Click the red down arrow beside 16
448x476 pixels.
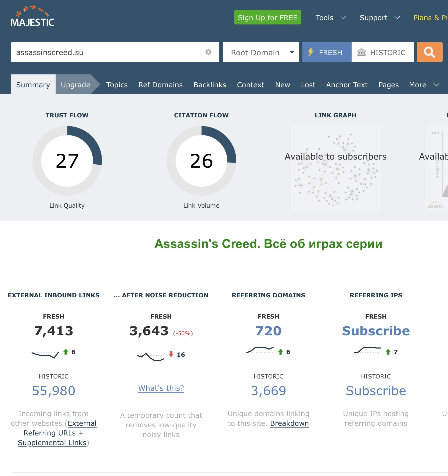point(171,354)
